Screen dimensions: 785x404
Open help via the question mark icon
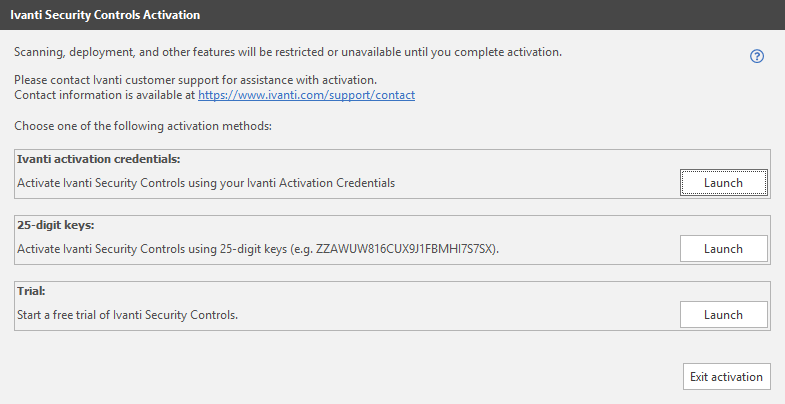(x=756, y=57)
